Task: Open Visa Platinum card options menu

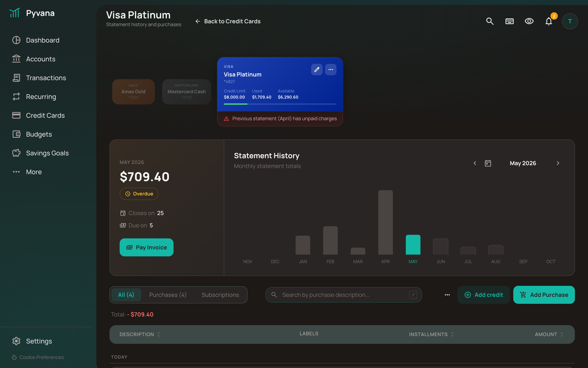Action: (x=331, y=70)
